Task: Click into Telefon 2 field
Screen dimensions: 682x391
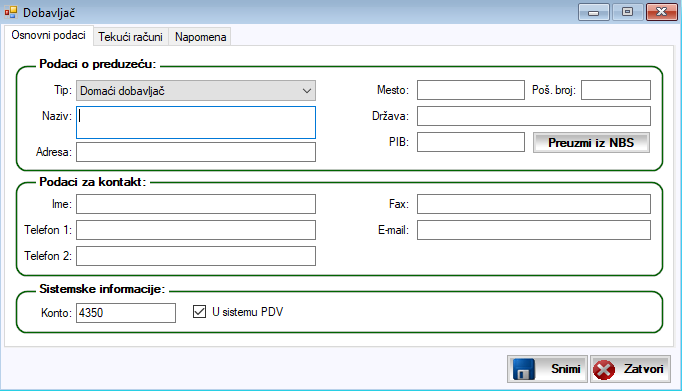Action: coord(196,256)
